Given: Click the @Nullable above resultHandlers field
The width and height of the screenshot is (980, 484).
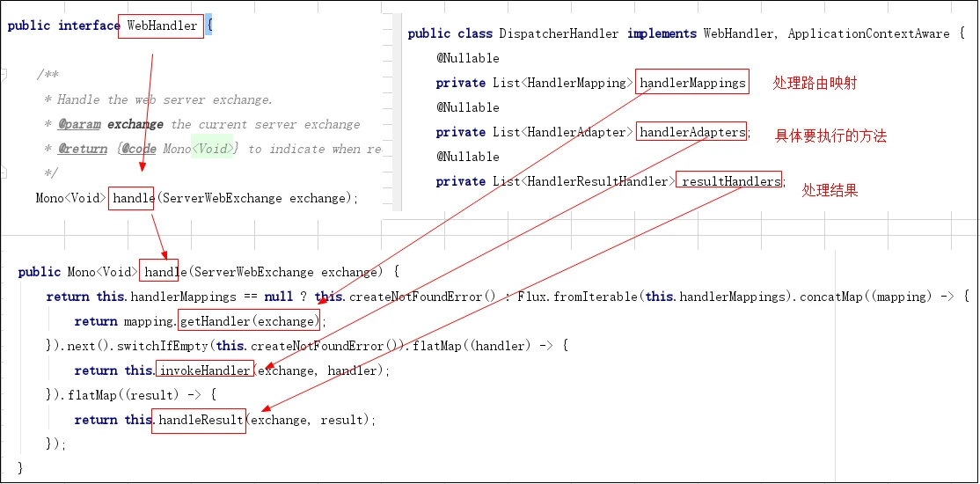Looking at the screenshot, I should pos(467,157).
